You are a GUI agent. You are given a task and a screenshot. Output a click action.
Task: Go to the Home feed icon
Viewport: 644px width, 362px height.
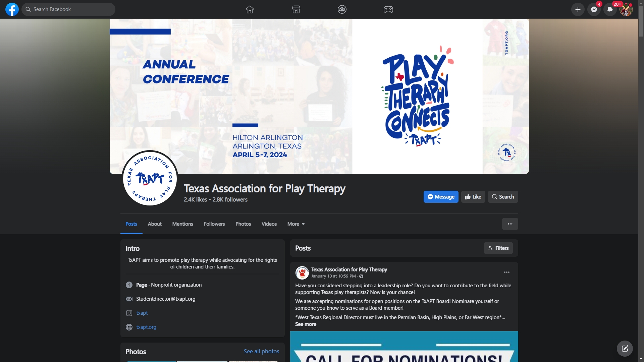pyautogui.click(x=250, y=9)
